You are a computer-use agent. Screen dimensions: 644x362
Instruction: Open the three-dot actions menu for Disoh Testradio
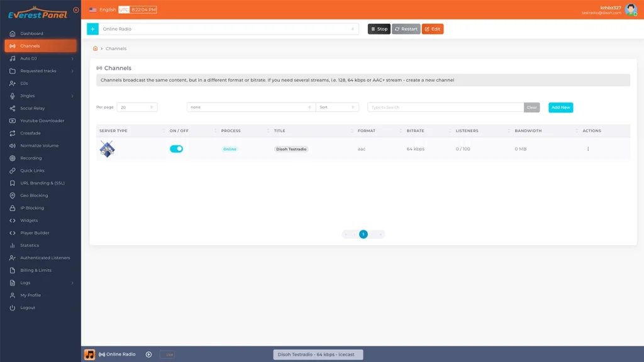coord(588,149)
